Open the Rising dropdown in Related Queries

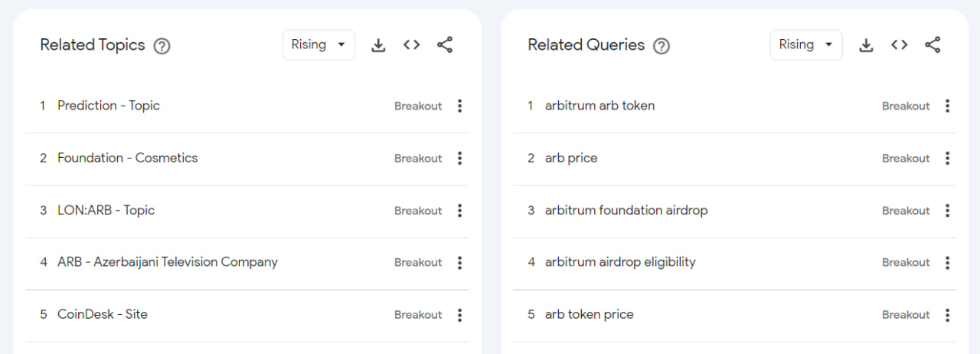[x=806, y=44]
